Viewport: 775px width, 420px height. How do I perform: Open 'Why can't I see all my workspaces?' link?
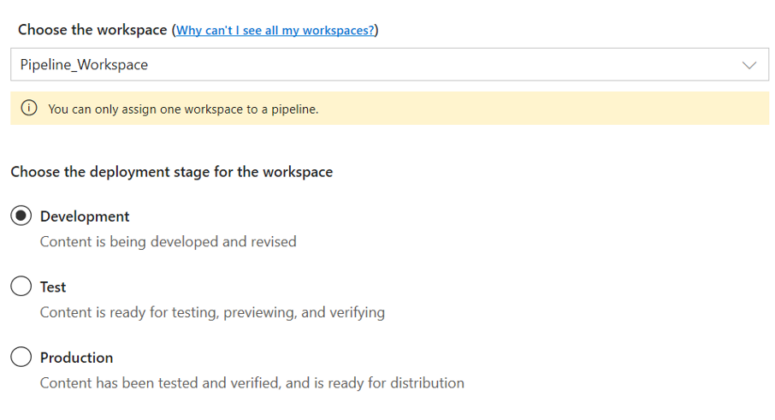pos(275,30)
